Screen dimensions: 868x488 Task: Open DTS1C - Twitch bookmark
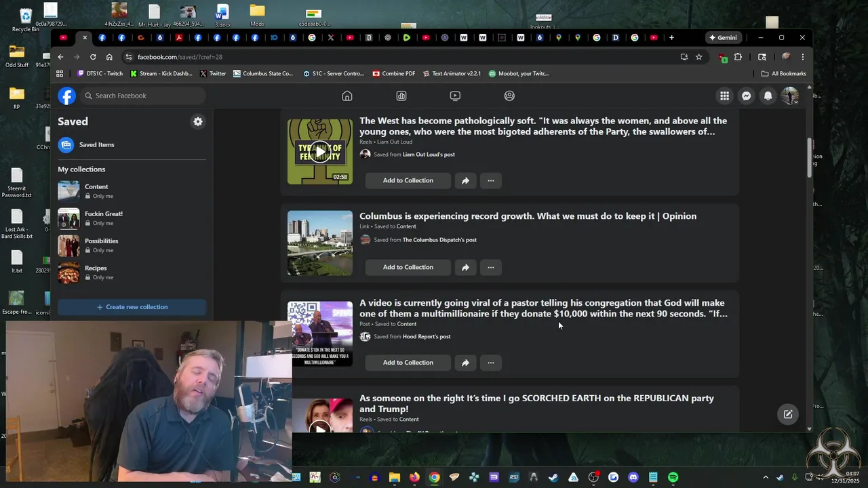point(99,73)
